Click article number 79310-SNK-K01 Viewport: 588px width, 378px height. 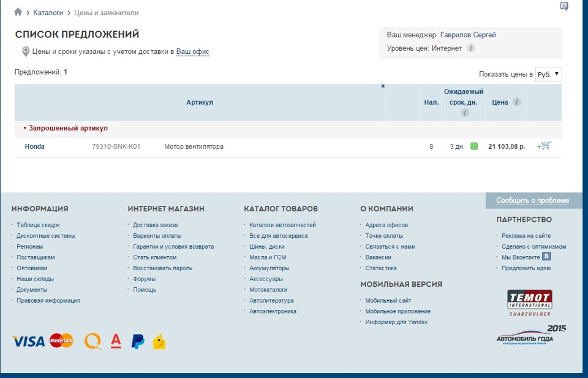pyautogui.click(x=116, y=146)
